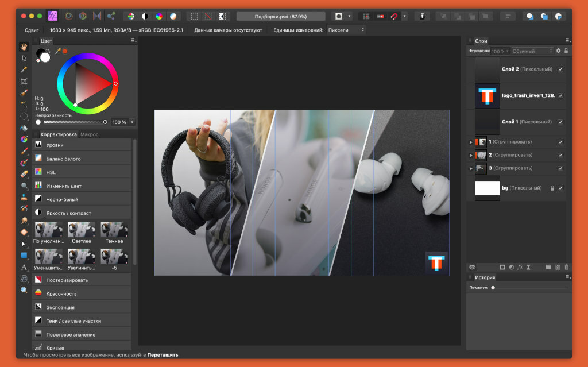
Task: Add an Уровни adjustment
Action: (83, 145)
